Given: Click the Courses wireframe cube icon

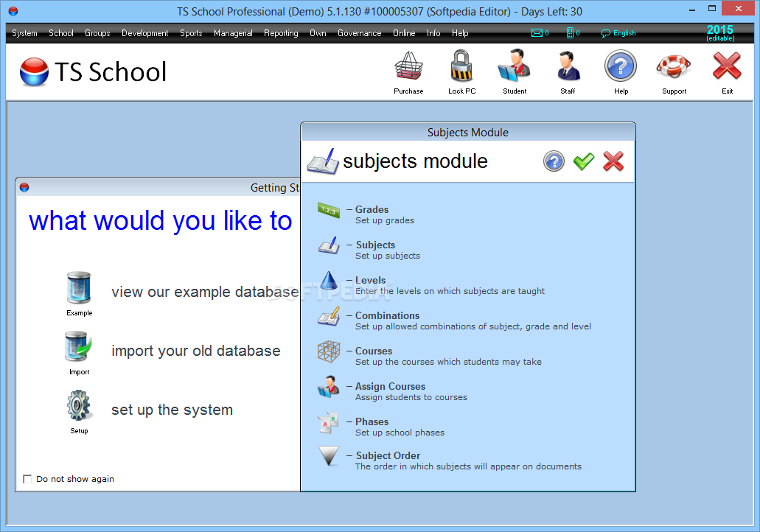Looking at the screenshot, I should tap(329, 351).
